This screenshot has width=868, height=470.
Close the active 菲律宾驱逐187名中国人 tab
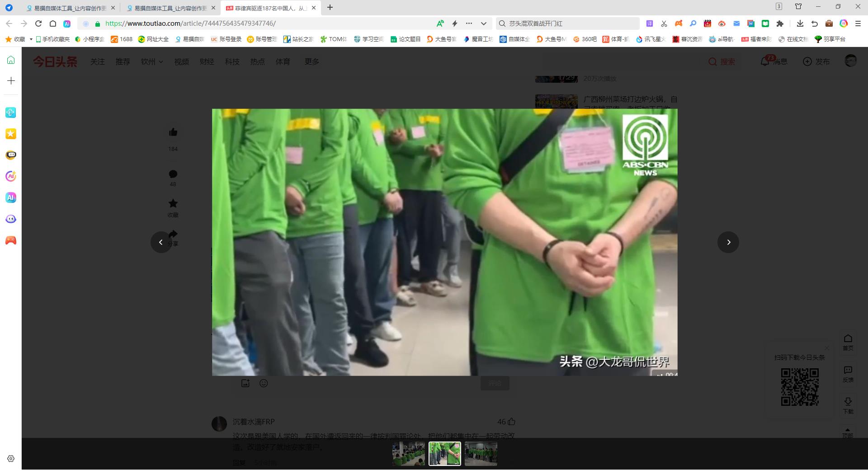(x=314, y=8)
